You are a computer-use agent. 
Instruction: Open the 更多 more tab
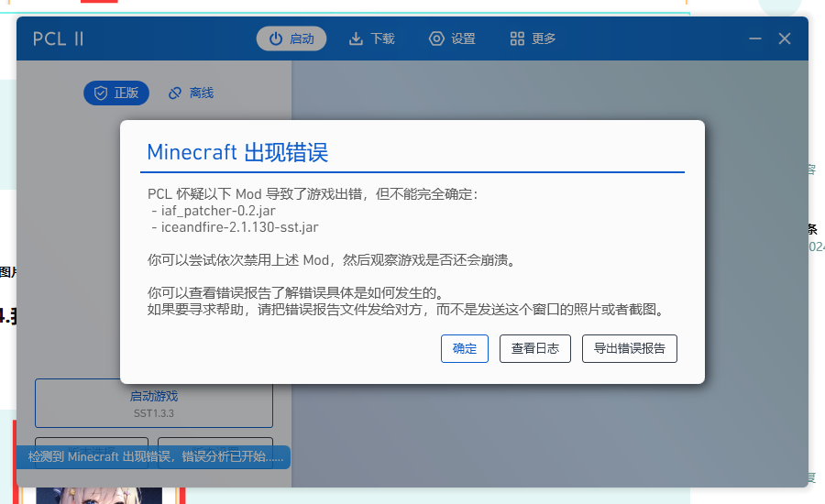click(533, 38)
